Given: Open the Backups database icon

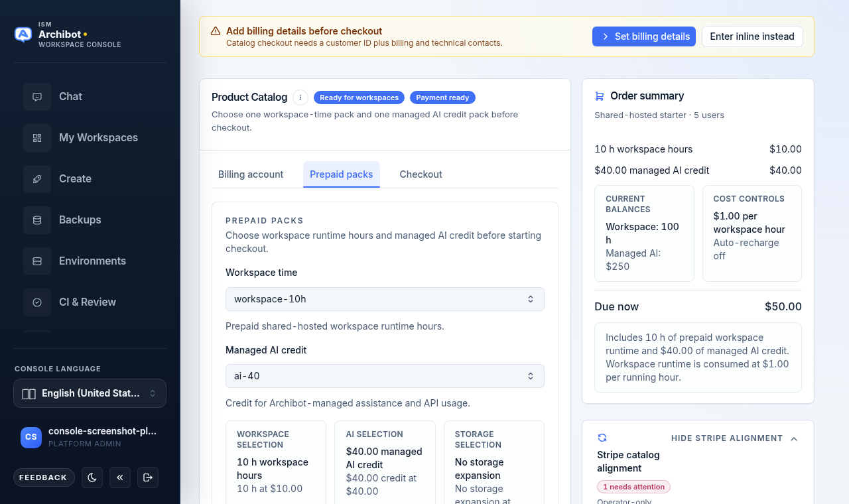Looking at the screenshot, I should 37,220.
